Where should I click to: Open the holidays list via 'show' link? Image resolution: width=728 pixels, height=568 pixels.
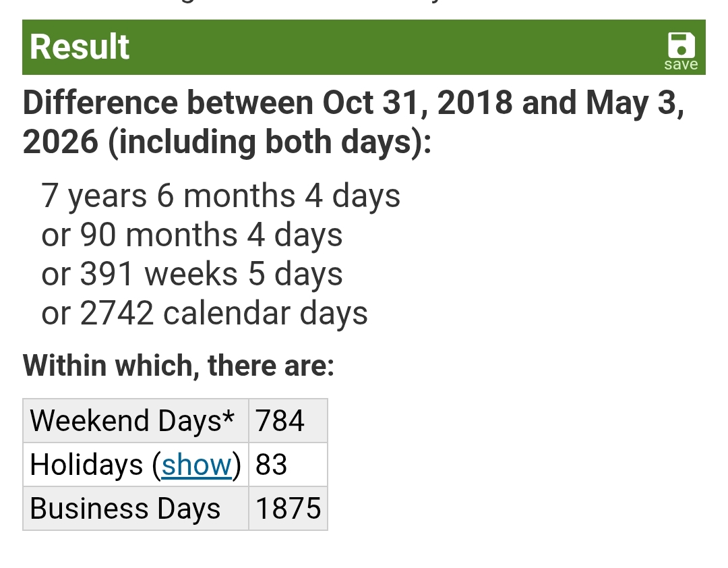tap(196, 464)
